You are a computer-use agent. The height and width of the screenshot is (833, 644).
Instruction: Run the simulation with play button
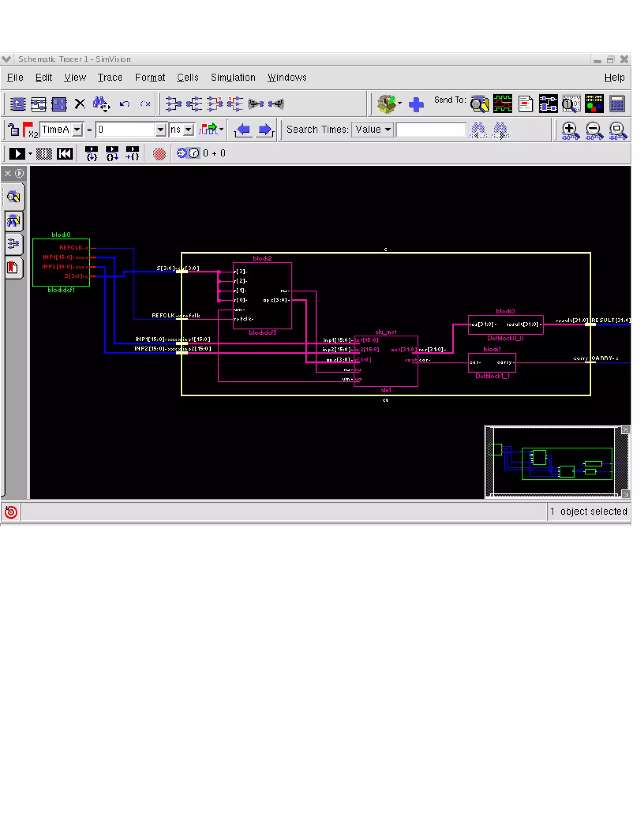(17, 154)
